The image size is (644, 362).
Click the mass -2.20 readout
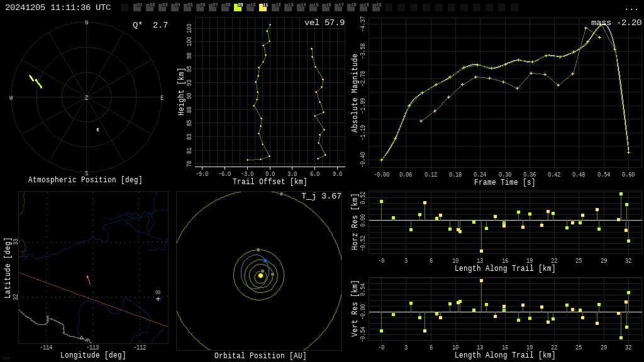(x=616, y=23)
